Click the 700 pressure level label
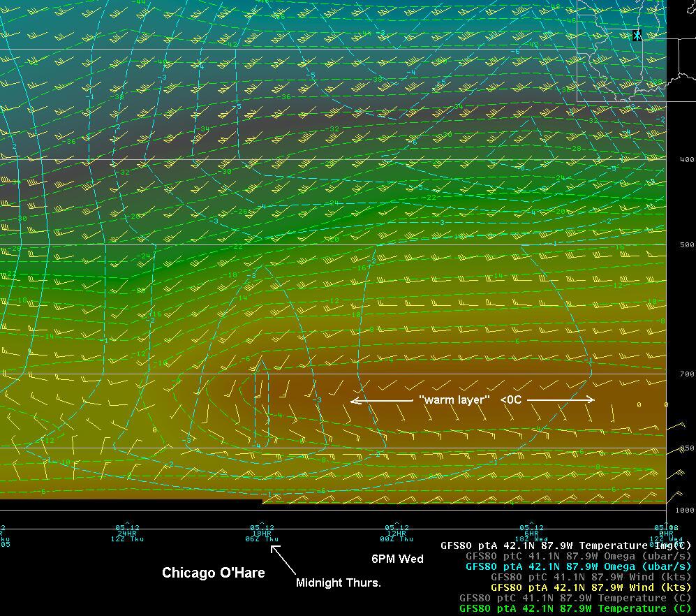This screenshot has height=616, width=696. point(687,374)
